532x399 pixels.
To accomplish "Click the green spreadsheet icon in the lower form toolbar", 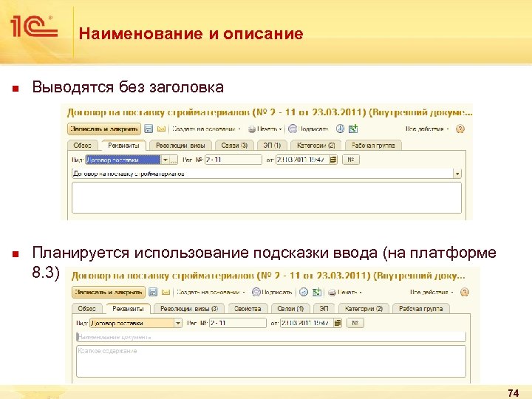I will click(317, 292).
